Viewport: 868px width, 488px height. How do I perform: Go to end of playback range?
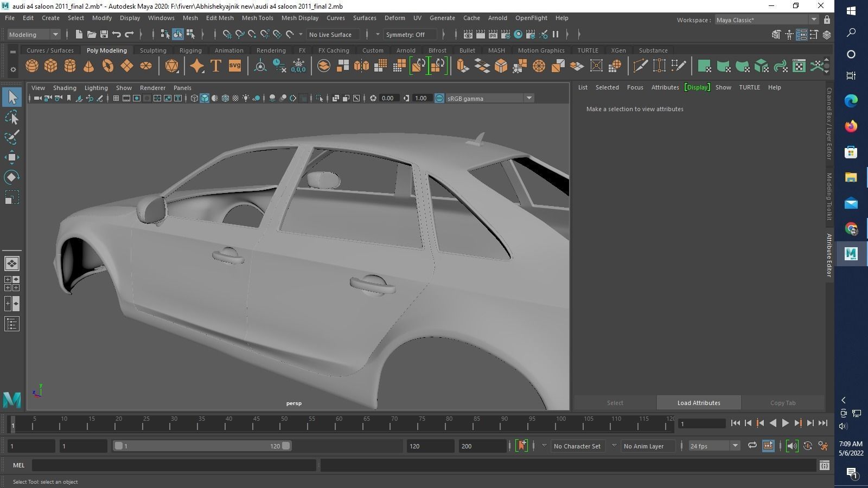click(x=823, y=423)
